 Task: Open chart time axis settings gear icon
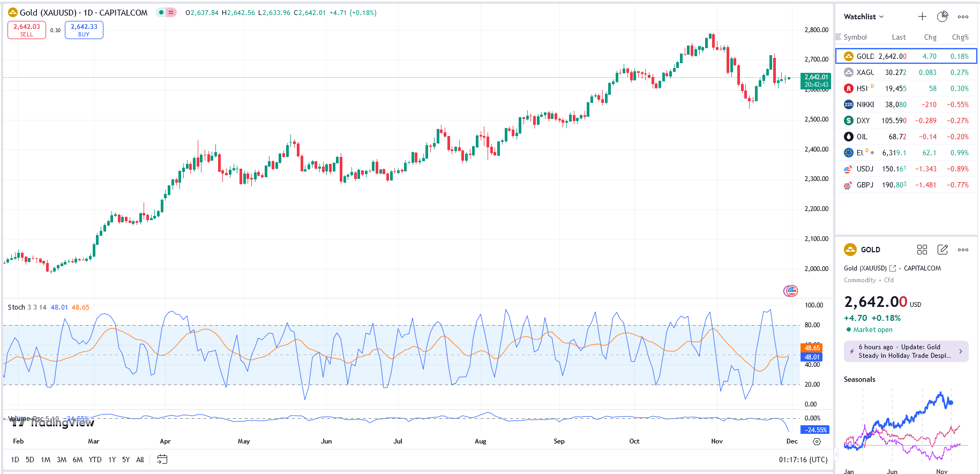(x=817, y=442)
